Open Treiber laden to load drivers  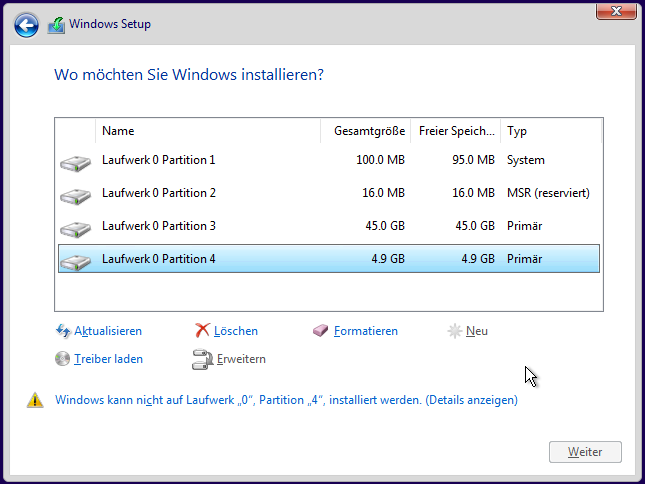click(x=108, y=359)
